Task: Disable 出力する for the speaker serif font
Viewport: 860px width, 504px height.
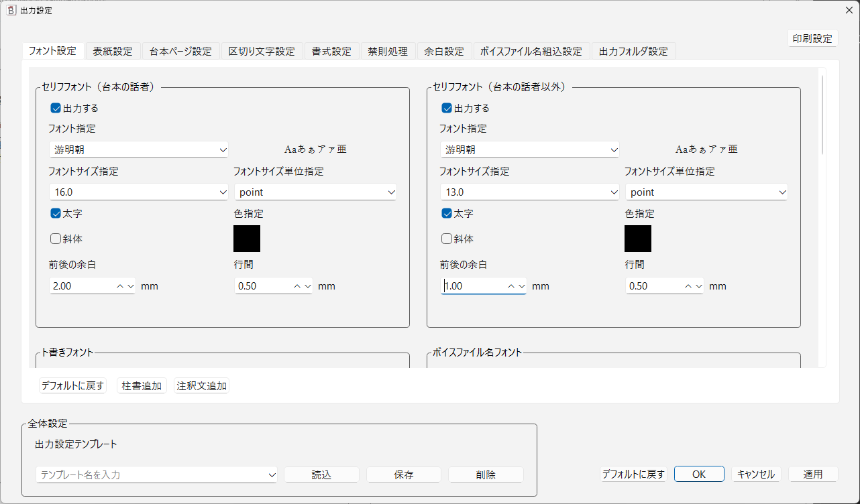Action: 54,107
